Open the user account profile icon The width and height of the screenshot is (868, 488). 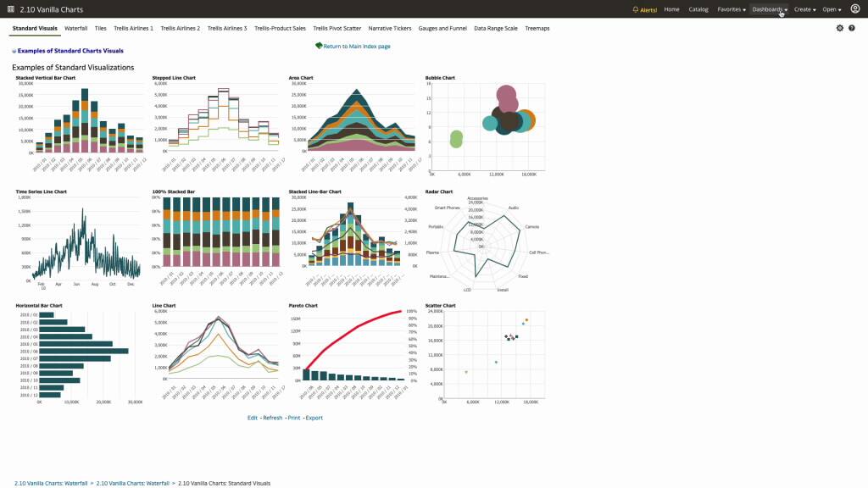pos(855,8)
